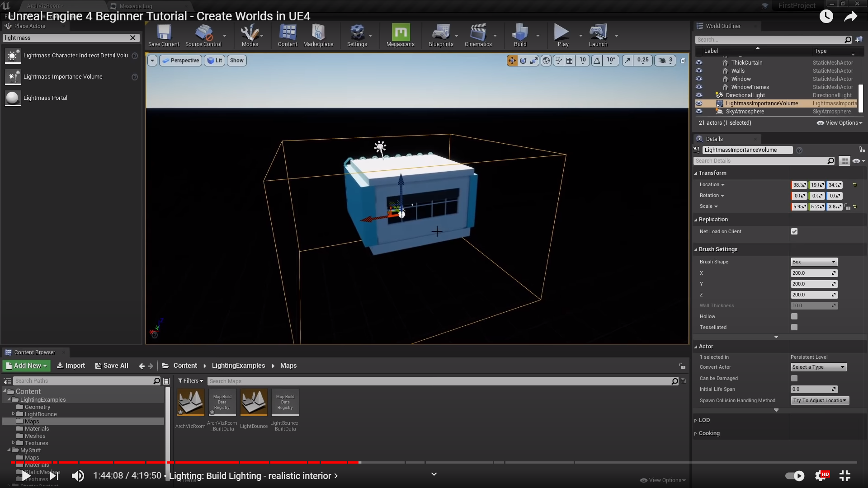Switch to the Message Log tab
The width and height of the screenshot is (868, 488).
coord(136,6)
